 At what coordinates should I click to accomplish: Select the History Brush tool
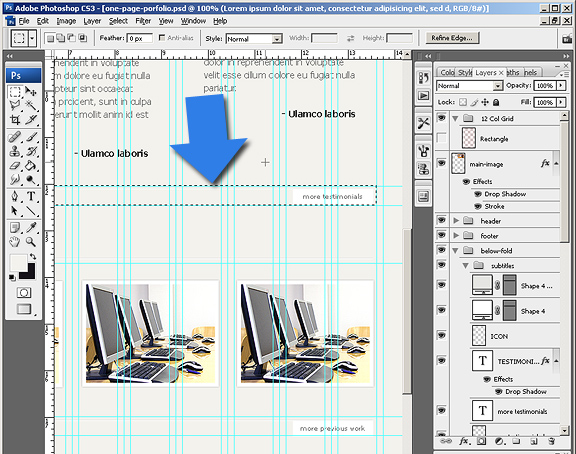[x=31, y=151]
